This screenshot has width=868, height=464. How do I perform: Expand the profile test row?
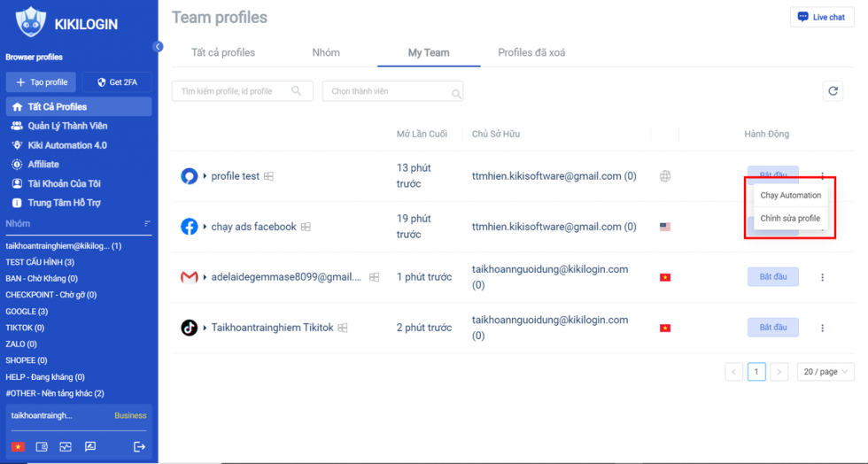(205, 176)
